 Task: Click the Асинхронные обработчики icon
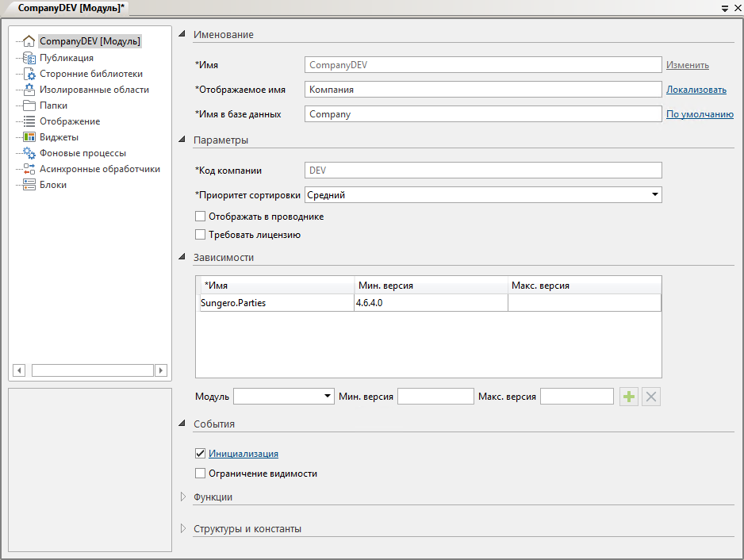29,169
